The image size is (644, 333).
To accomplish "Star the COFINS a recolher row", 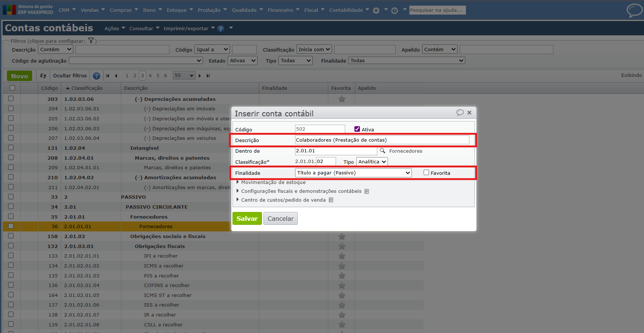I will coord(342,286).
